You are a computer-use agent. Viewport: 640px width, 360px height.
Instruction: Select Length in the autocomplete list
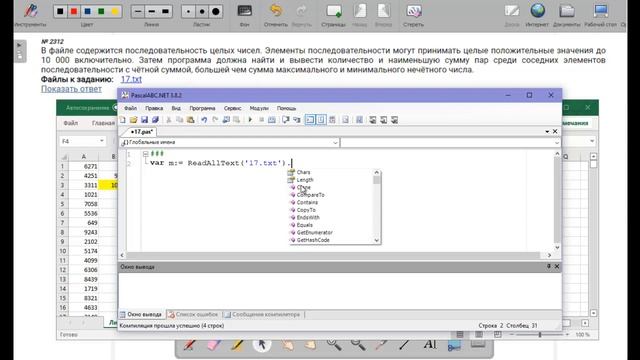305,180
